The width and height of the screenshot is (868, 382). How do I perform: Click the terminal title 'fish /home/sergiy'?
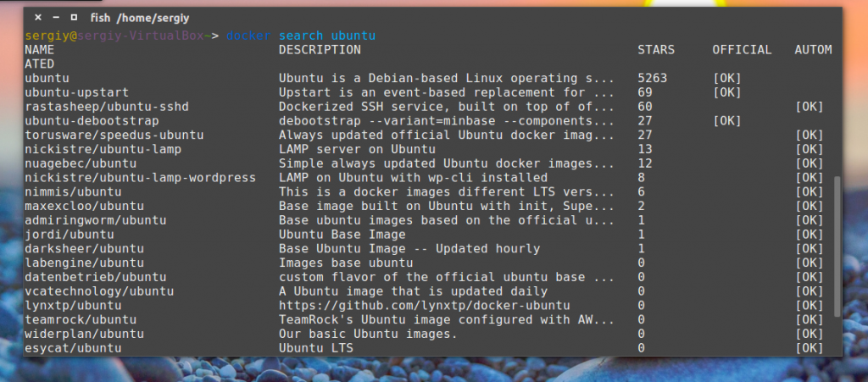[140, 16]
